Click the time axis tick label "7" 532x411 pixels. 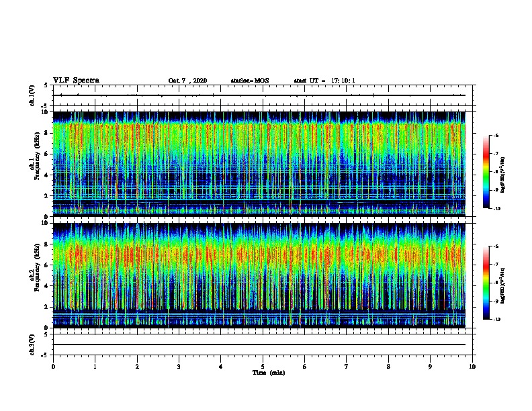point(347,367)
